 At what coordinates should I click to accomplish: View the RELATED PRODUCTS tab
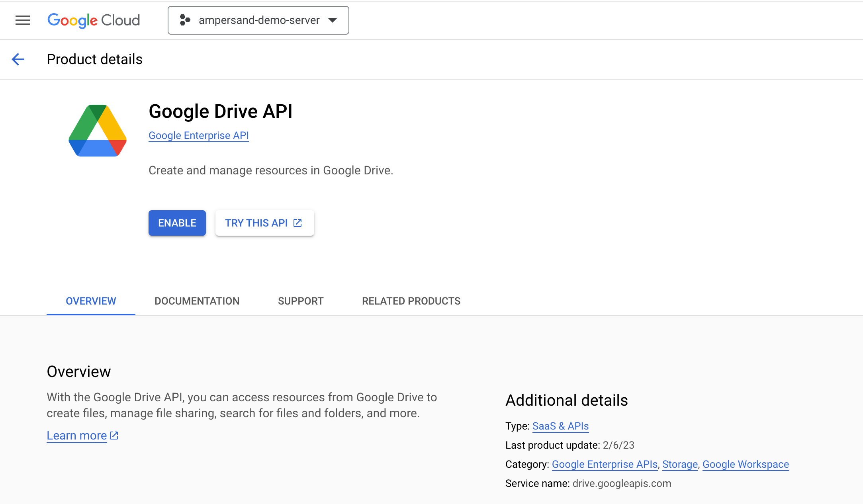click(x=411, y=301)
